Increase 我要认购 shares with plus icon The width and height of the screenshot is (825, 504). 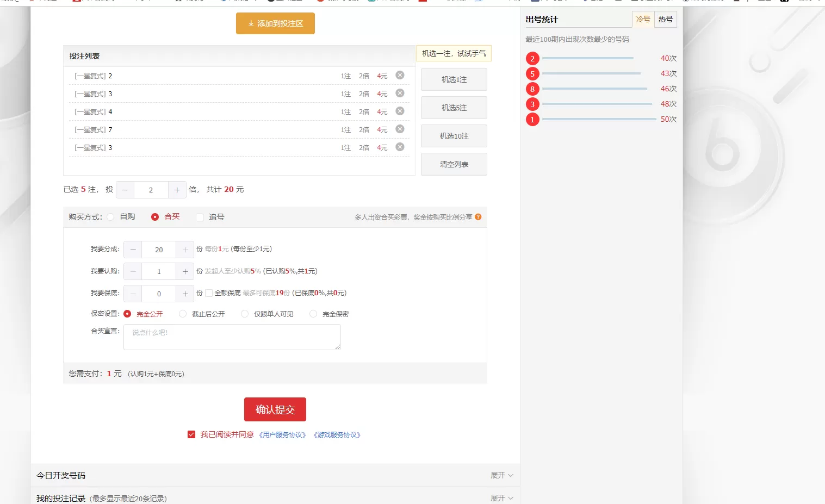[x=185, y=271]
